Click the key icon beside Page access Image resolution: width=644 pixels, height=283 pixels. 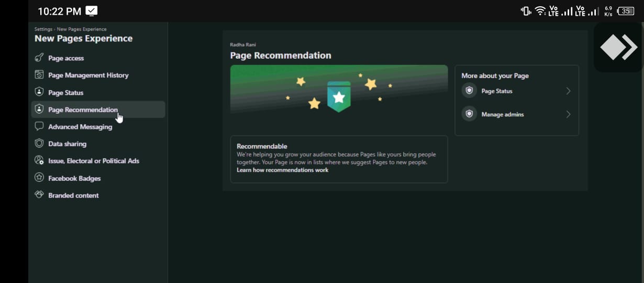(x=39, y=58)
